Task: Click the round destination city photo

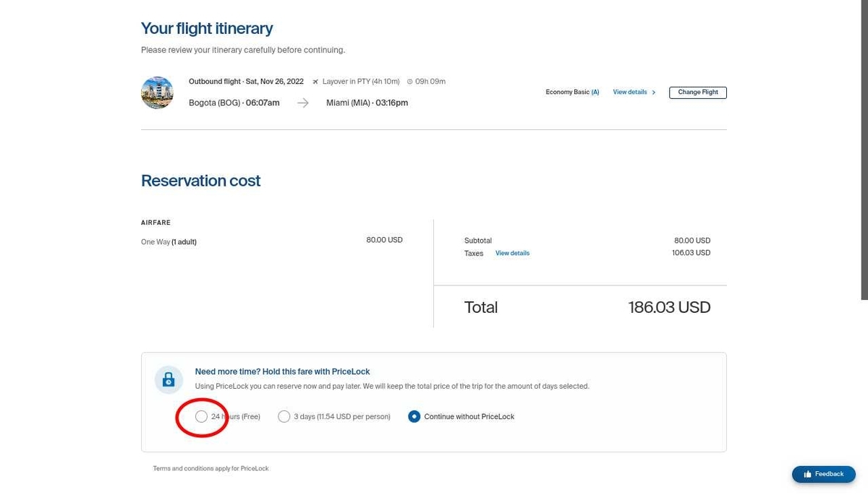Action: (157, 92)
